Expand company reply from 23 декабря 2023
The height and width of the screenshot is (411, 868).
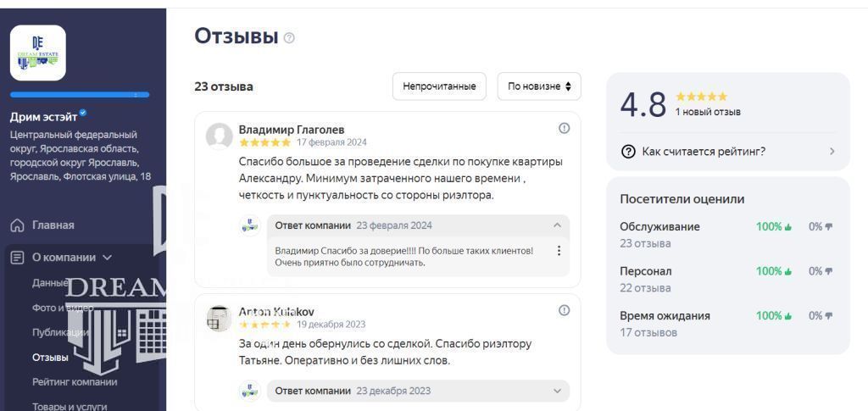pyautogui.click(x=558, y=392)
